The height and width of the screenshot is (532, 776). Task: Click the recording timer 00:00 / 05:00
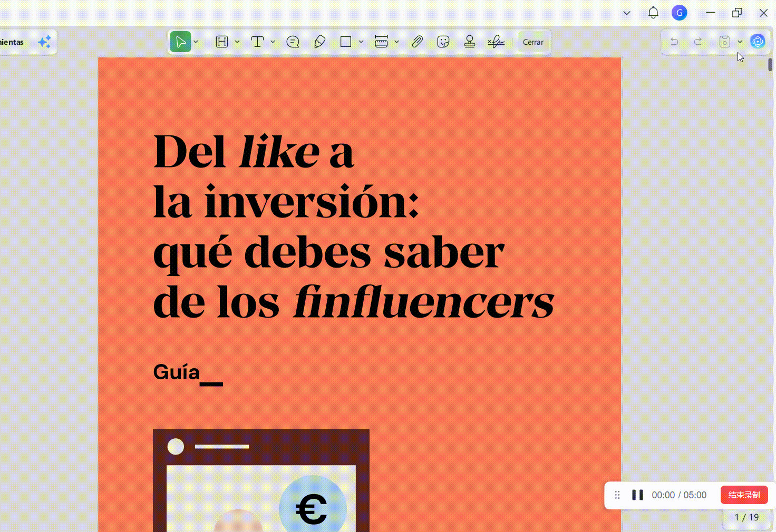coord(679,495)
